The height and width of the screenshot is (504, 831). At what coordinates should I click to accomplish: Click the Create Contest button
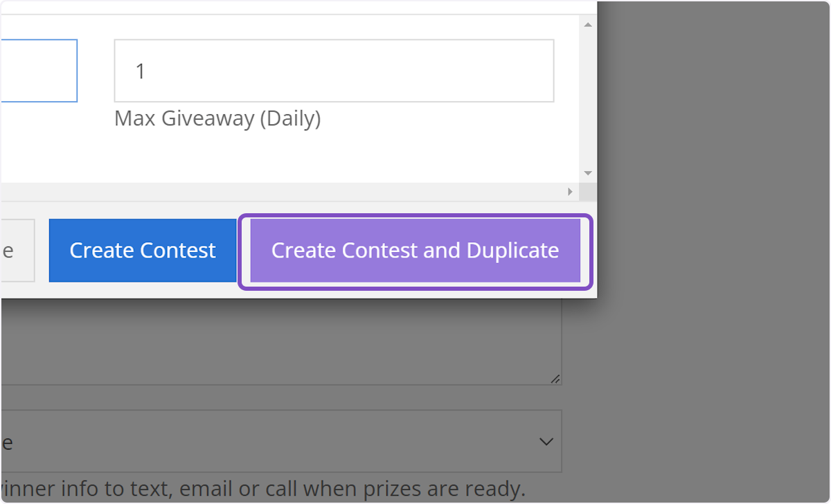coord(142,250)
